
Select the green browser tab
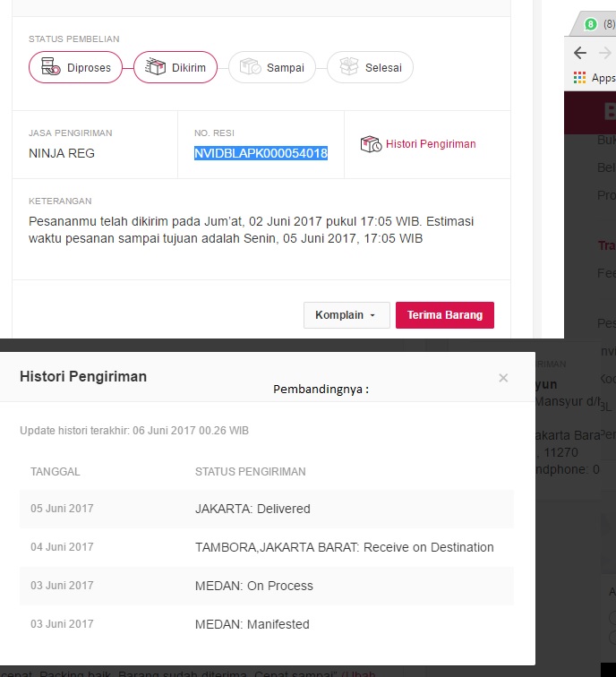point(591,24)
